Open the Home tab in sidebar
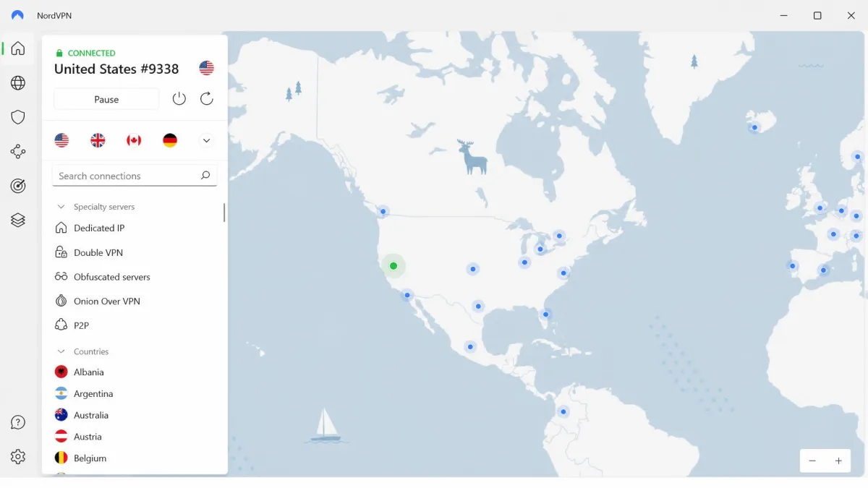Viewport: 868px width, 488px height. 18,48
